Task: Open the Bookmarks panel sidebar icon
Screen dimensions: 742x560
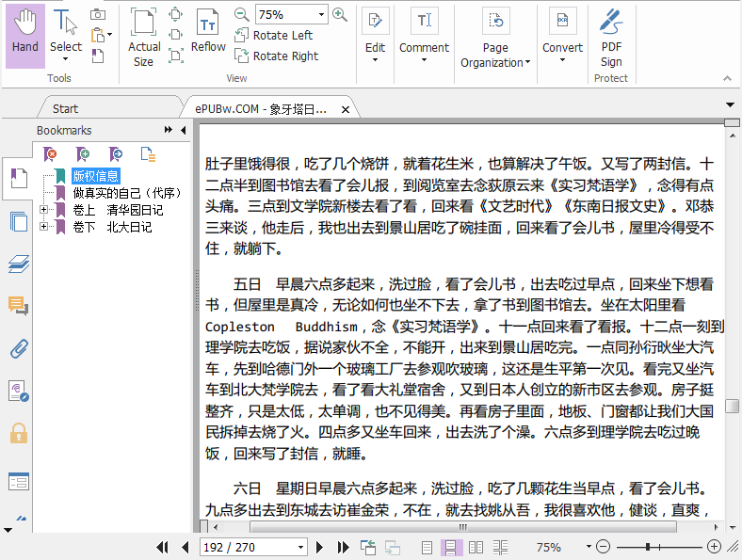Action: tap(19, 179)
